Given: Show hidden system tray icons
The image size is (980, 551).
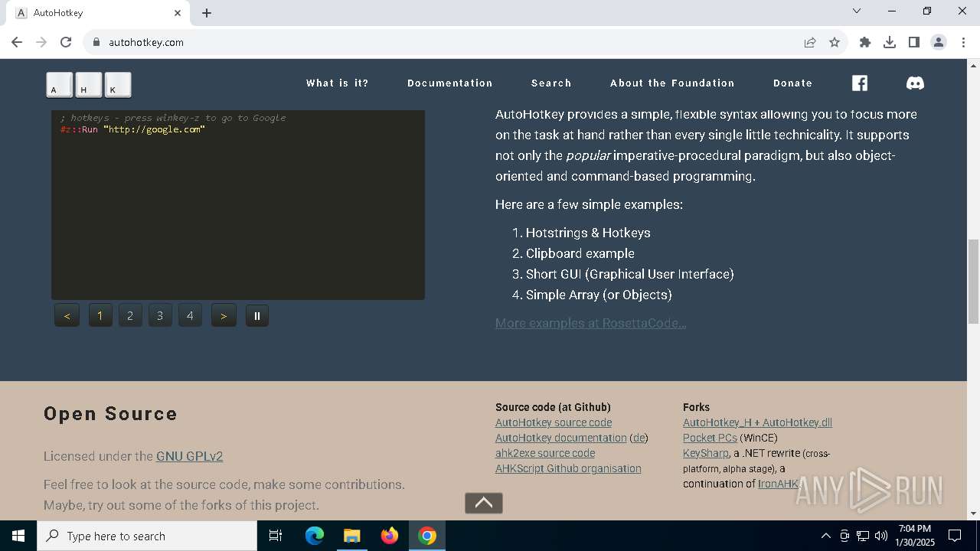Looking at the screenshot, I should coord(825,536).
